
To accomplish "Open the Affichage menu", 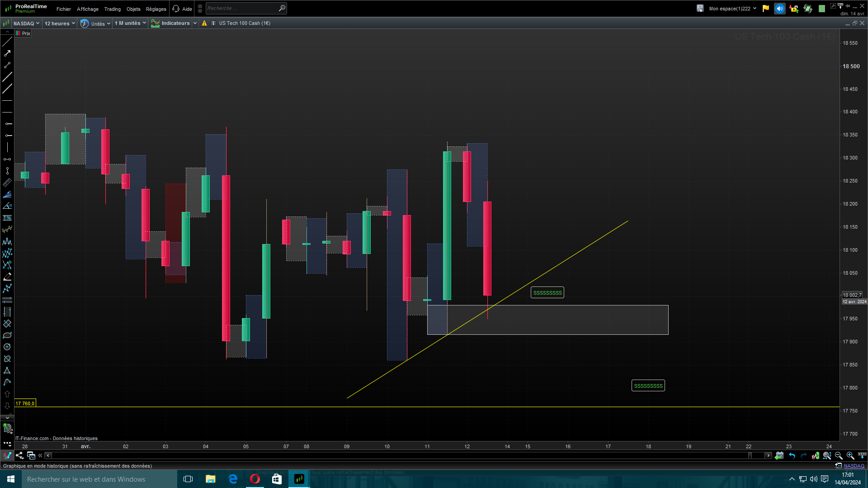I will [x=87, y=9].
